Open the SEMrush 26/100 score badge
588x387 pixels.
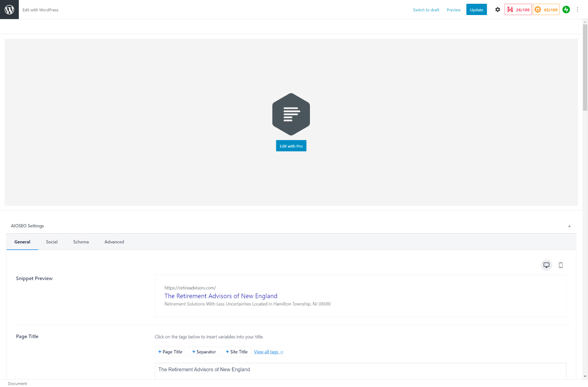pos(518,10)
